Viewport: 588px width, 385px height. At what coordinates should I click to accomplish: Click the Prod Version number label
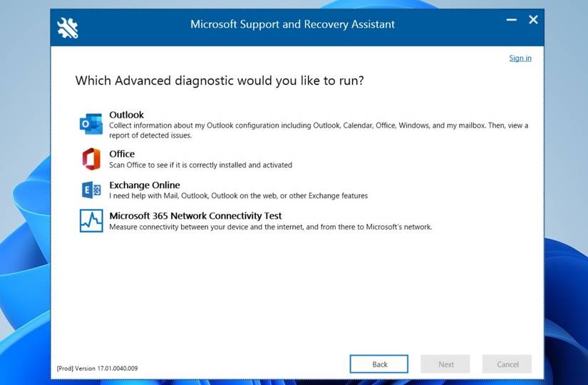tap(97, 369)
